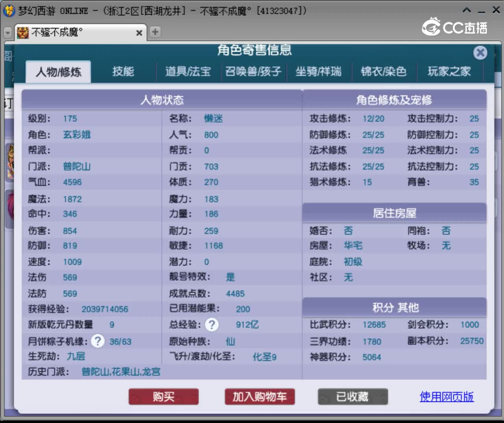Click the 成就点数 value 4485
This screenshot has width=504, height=423.
coord(235,294)
